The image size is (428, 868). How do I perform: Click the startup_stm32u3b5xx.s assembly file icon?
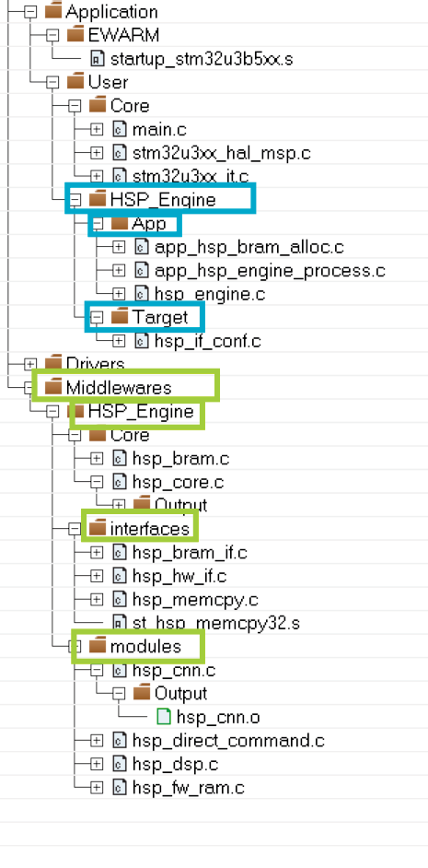[98, 58]
